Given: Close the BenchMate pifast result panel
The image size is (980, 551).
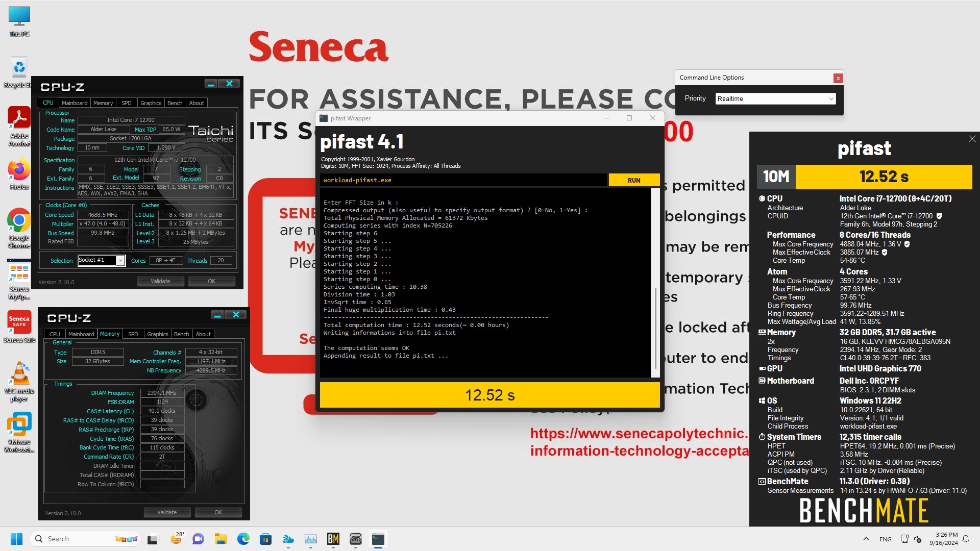Looking at the screenshot, I should point(972,139).
